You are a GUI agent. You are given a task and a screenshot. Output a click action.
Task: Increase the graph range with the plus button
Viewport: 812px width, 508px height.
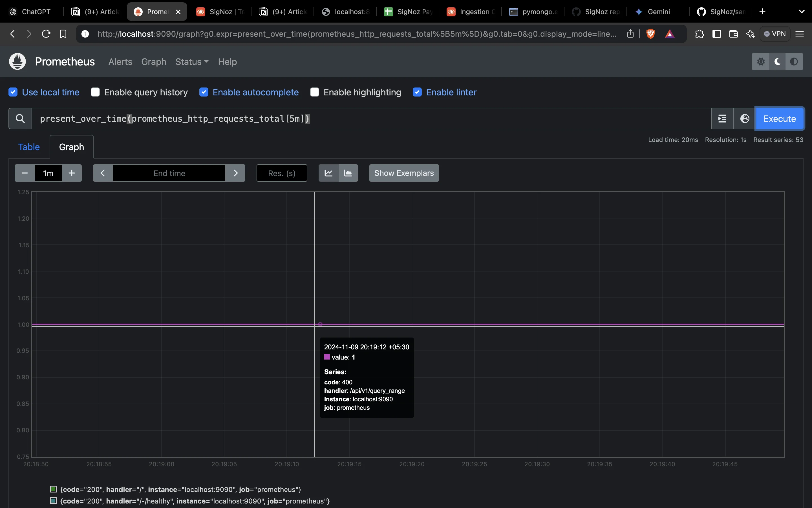click(72, 173)
